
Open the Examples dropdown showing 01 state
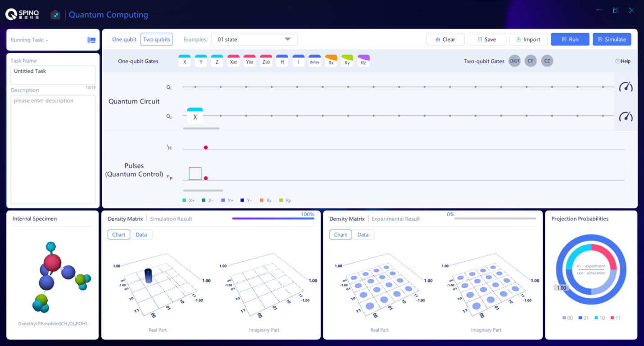pos(254,40)
